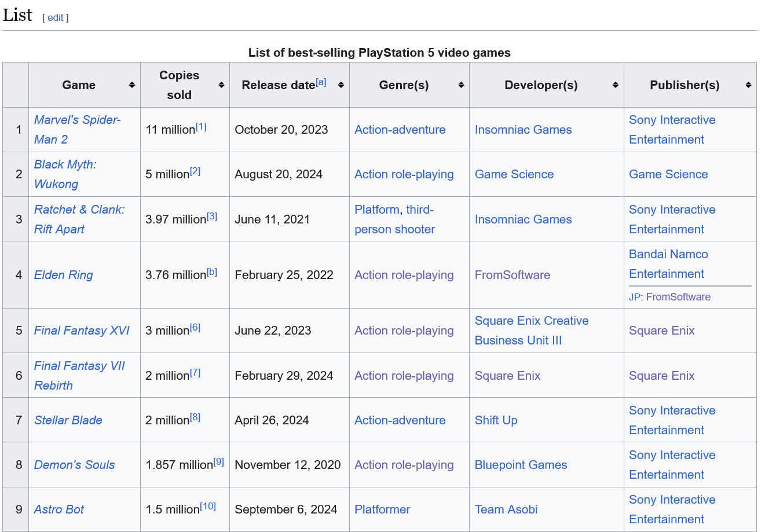Follow citation [3] next to 3.97 million
The width and height of the screenshot is (765, 532).
pyautogui.click(x=212, y=216)
